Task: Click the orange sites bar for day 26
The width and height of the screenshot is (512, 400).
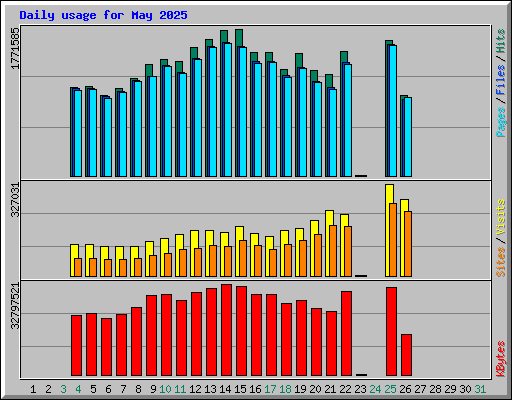Action: pyautogui.click(x=408, y=244)
